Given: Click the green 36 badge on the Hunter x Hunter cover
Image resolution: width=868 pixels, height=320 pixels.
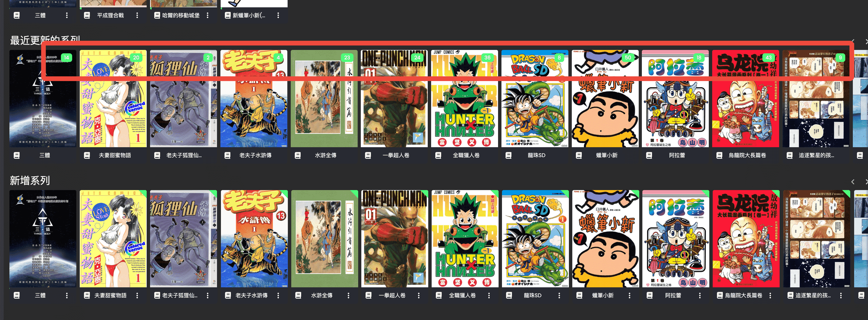Looking at the screenshot, I should (487, 58).
